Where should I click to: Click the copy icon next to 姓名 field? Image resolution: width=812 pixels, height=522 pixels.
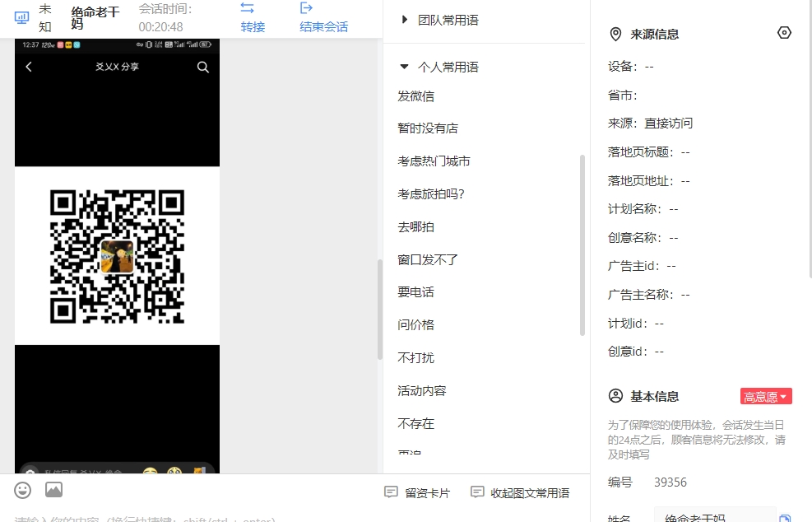[x=785, y=518]
